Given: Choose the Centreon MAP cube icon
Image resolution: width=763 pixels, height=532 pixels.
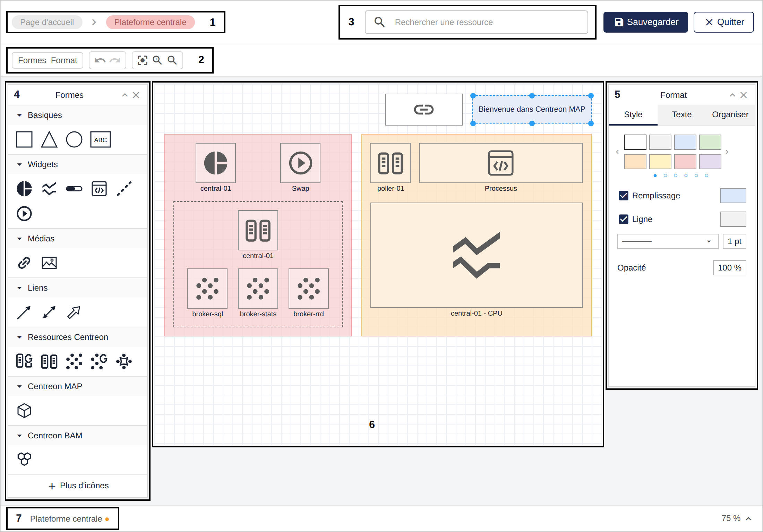Looking at the screenshot, I should click(24, 411).
